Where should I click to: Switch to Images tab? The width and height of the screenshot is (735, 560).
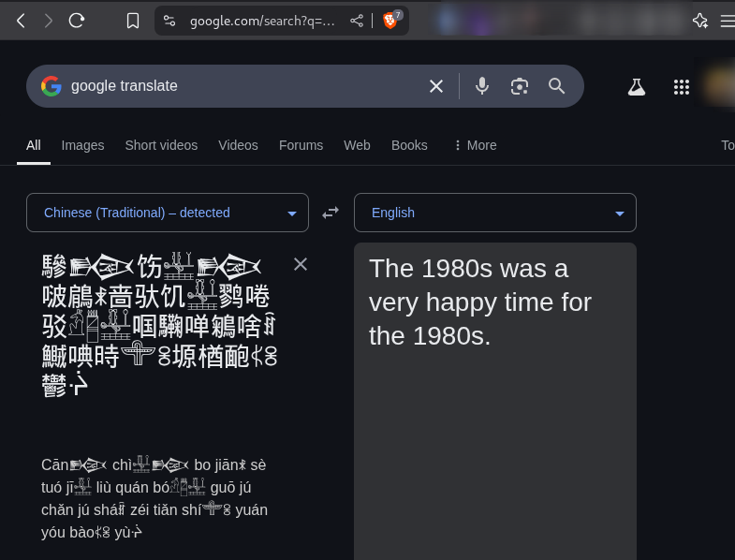(82, 145)
